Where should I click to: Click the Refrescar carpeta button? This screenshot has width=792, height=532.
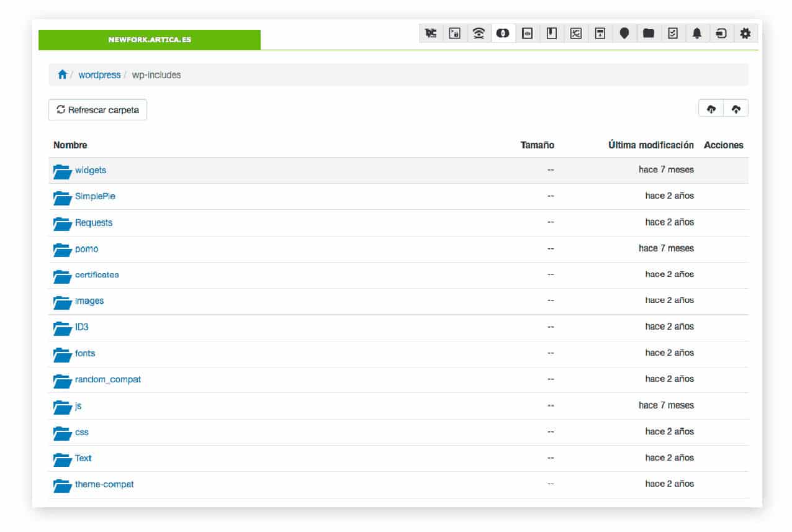tap(97, 110)
